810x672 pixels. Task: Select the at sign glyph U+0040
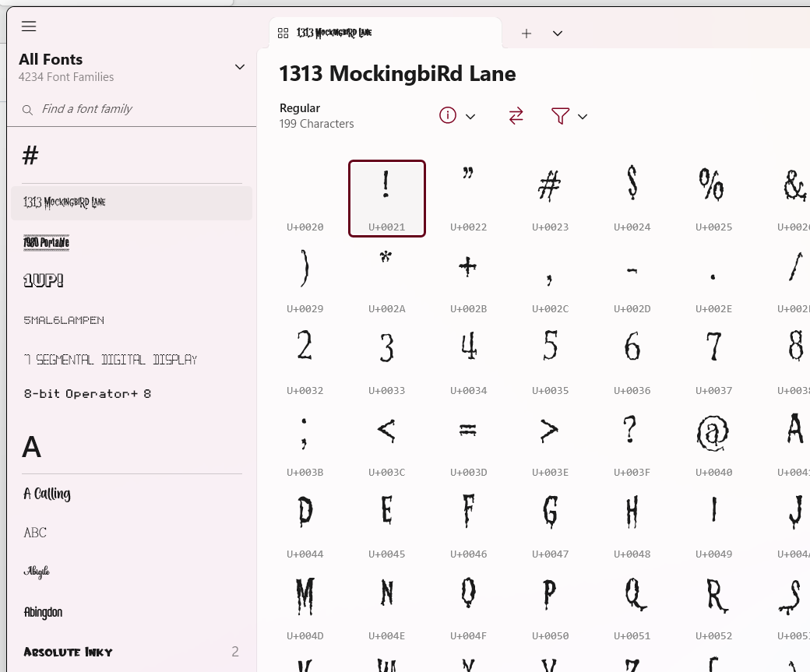pos(714,443)
